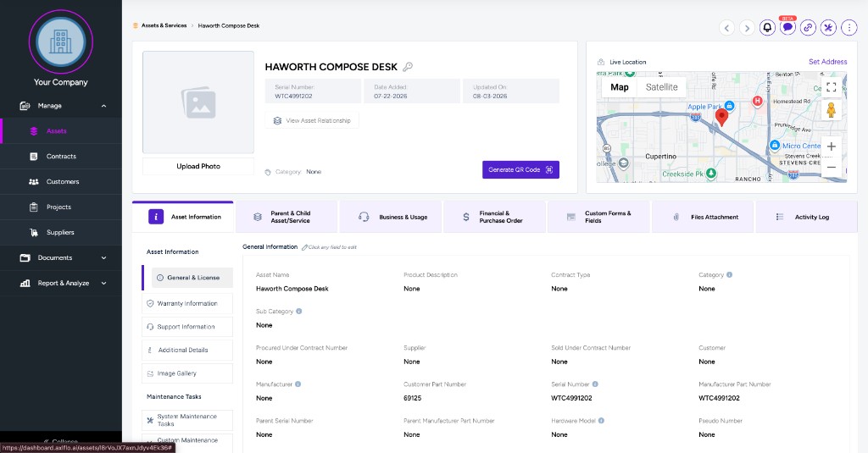This screenshot has height=453, width=868.
Task: Click Set Address link
Action: point(827,62)
